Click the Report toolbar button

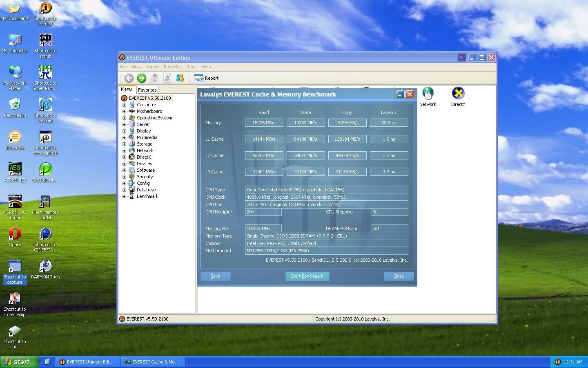(207, 78)
